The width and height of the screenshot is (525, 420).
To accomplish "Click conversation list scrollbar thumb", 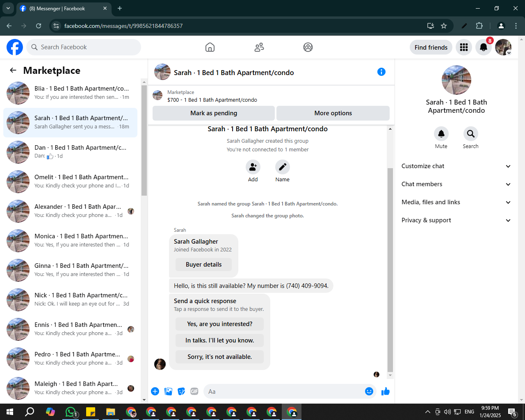I will coord(144,141).
